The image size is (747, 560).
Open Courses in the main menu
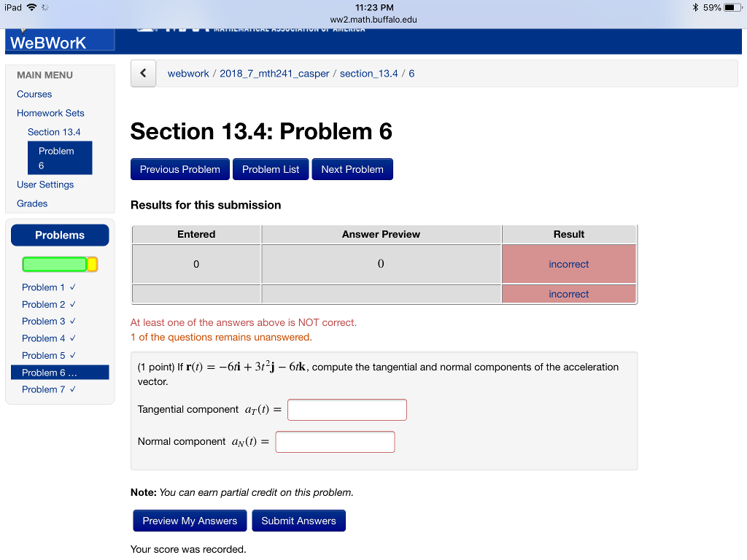(34, 94)
